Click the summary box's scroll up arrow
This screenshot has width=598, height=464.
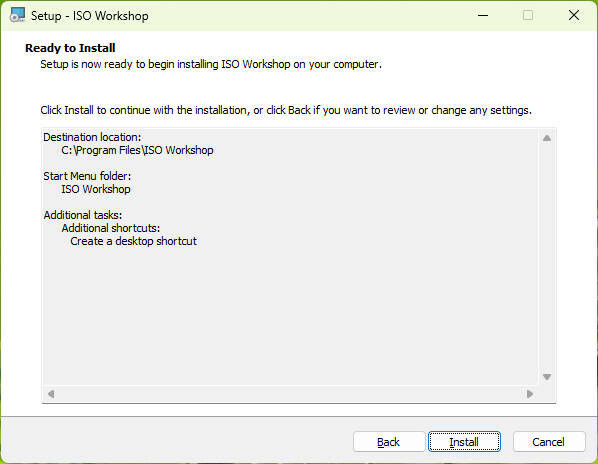coord(547,138)
